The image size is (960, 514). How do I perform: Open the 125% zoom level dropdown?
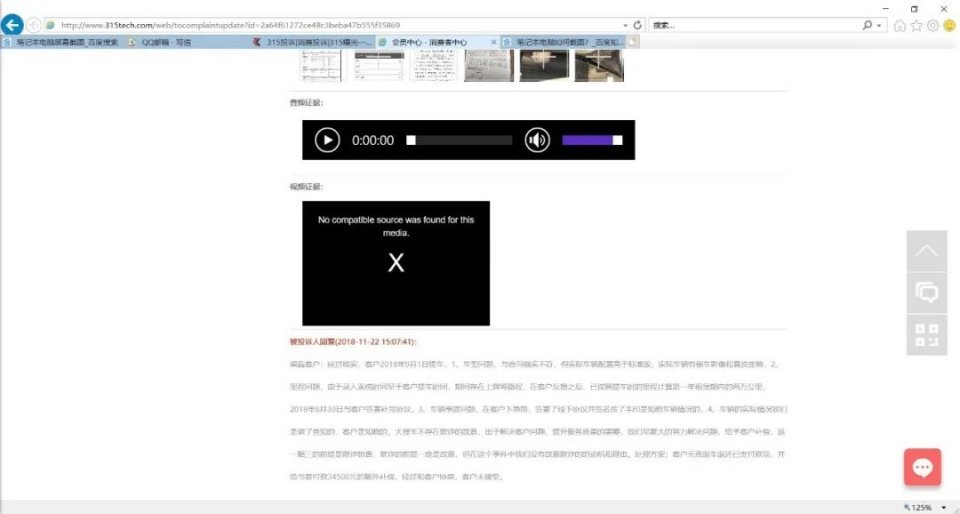point(926,507)
